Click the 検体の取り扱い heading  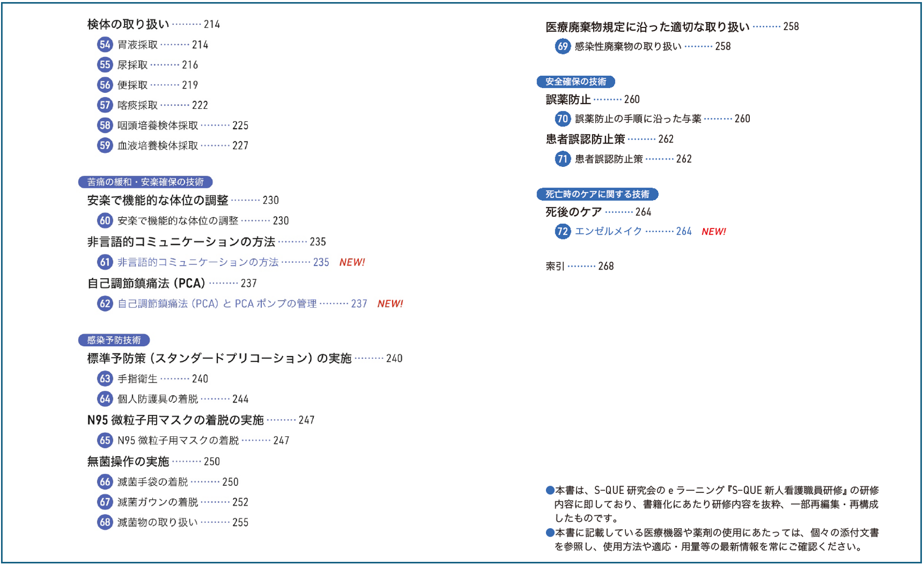click(x=128, y=24)
